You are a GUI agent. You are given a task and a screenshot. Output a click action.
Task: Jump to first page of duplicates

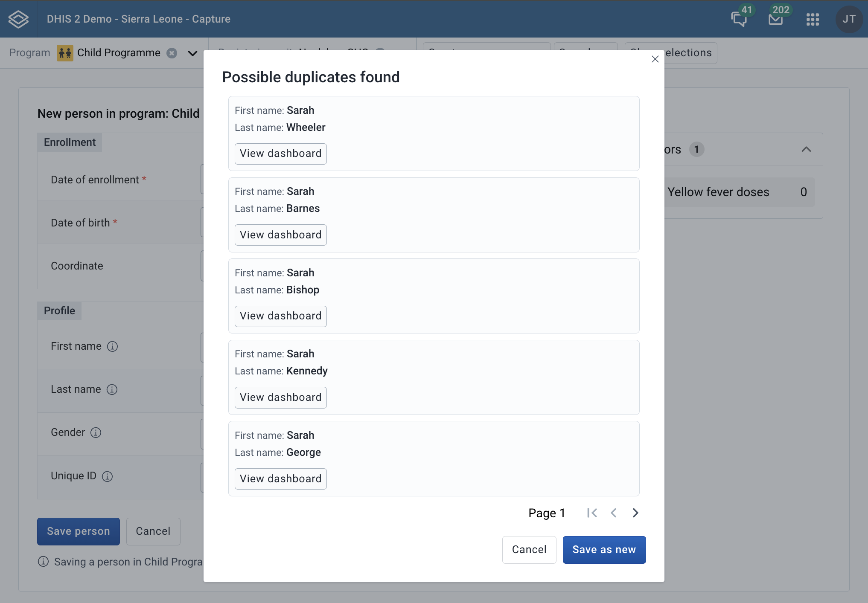(592, 513)
